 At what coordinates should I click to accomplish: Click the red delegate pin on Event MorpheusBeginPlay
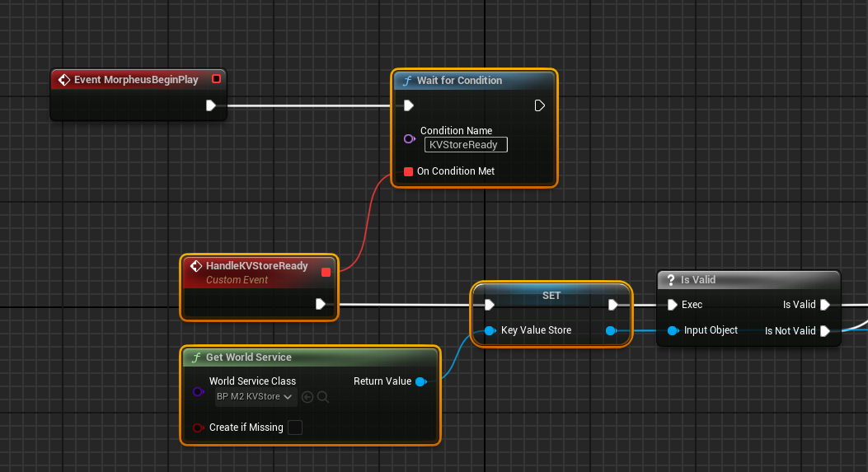pos(217,78)
